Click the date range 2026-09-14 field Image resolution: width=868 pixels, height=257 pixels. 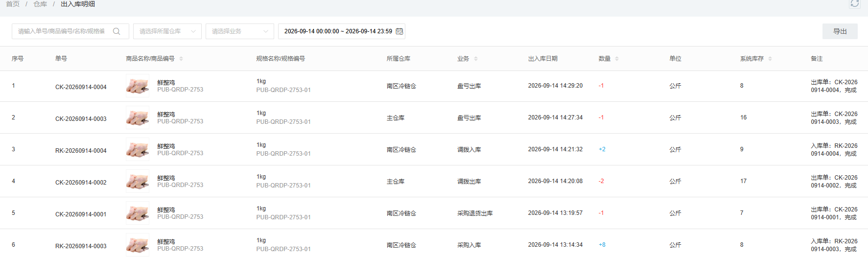coord(342,31)
